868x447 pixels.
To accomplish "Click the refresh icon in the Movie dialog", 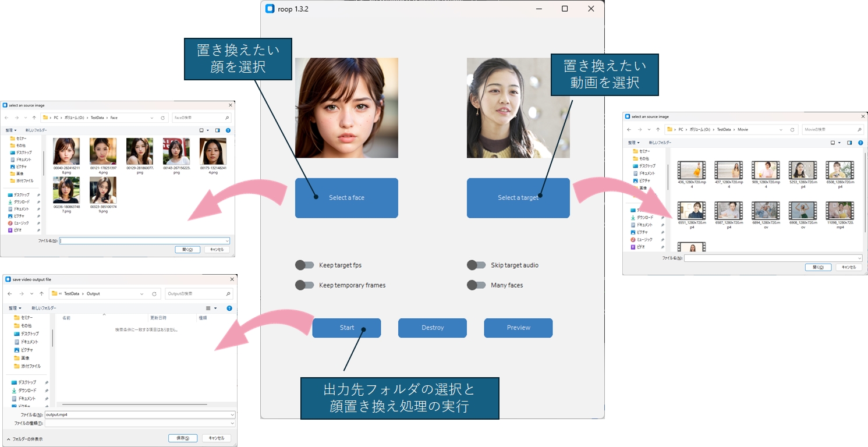I will (x=792, y=129).
